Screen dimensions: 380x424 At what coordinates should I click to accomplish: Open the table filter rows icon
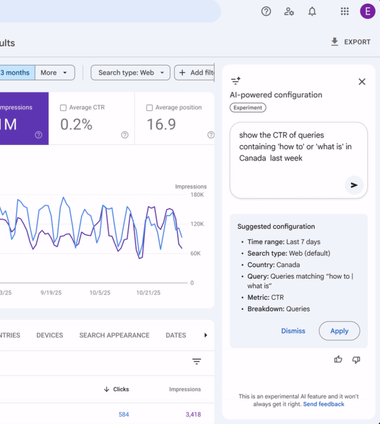[x=197, y=361]
